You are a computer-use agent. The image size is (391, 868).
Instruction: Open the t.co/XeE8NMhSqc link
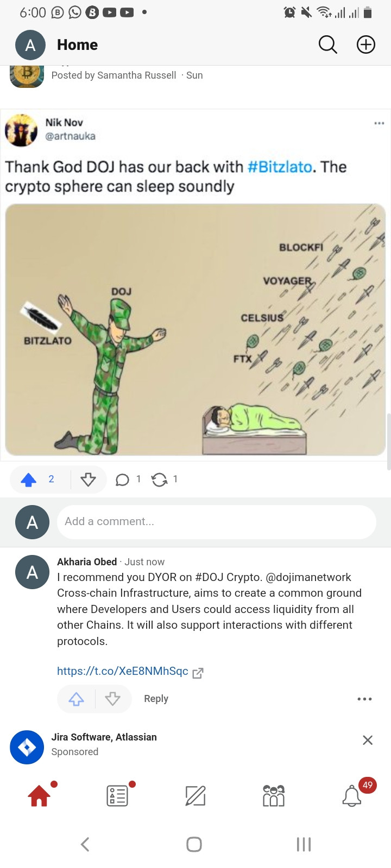pos(123,671)
